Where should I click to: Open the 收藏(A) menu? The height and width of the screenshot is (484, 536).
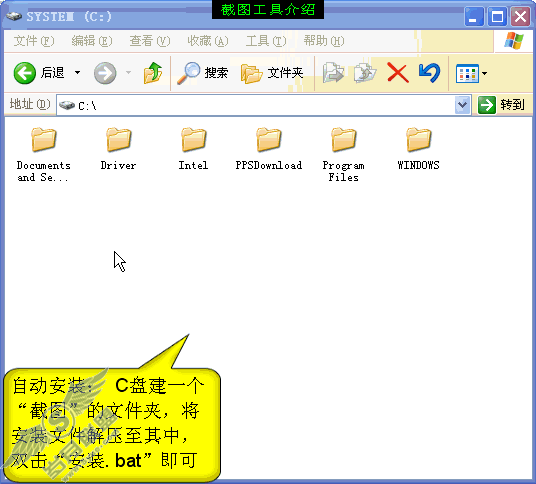click(208, 41)
